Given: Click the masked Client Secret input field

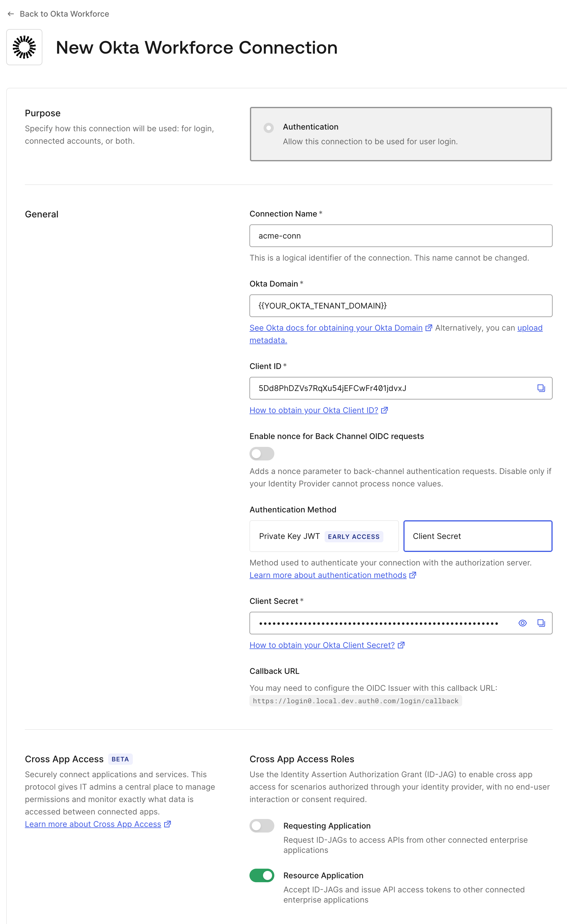Looking at the screenshot, I should [401, 623].
